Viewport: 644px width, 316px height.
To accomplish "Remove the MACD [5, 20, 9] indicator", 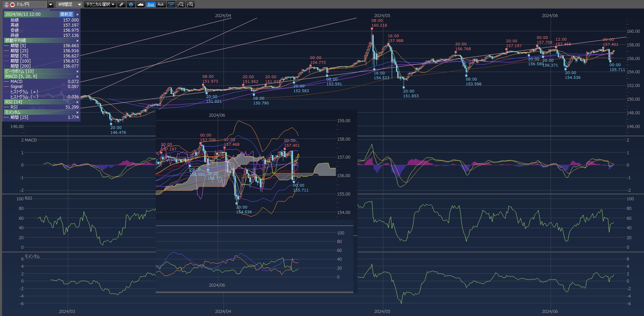I will pos(77,76).
